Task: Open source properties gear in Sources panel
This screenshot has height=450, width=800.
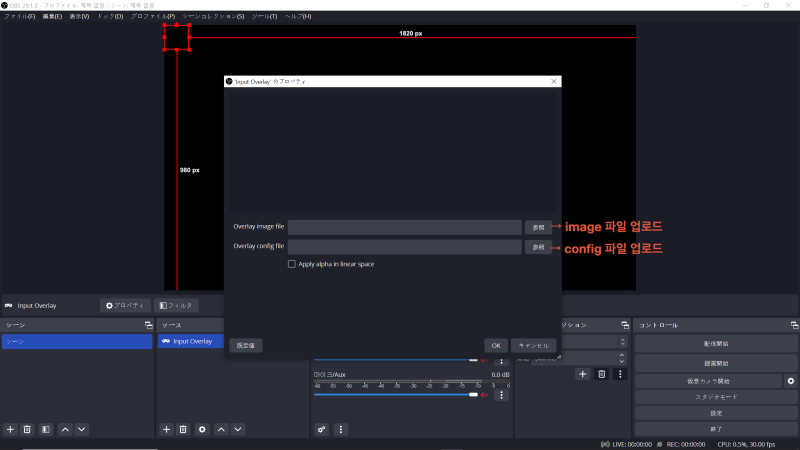Action: [202, 429]
